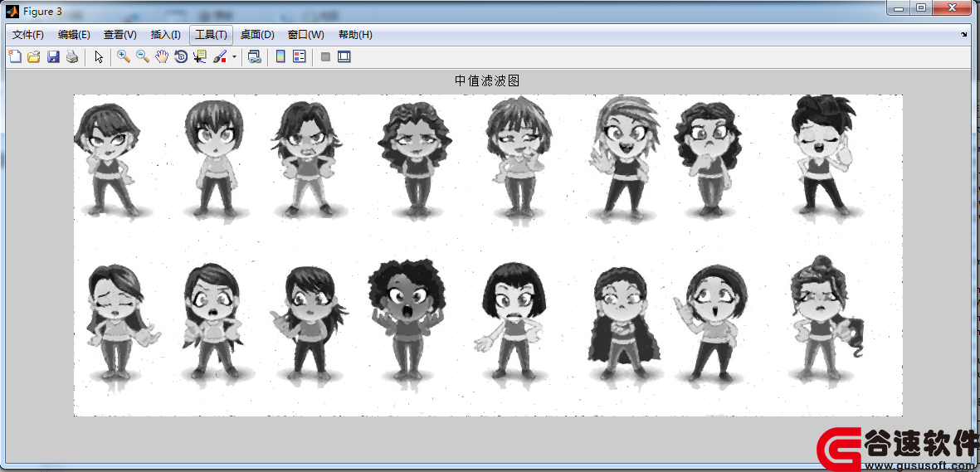The height and width of the screenshot is (472, 980).
Task: Select the Brush data tool
Action: [220, 57]
